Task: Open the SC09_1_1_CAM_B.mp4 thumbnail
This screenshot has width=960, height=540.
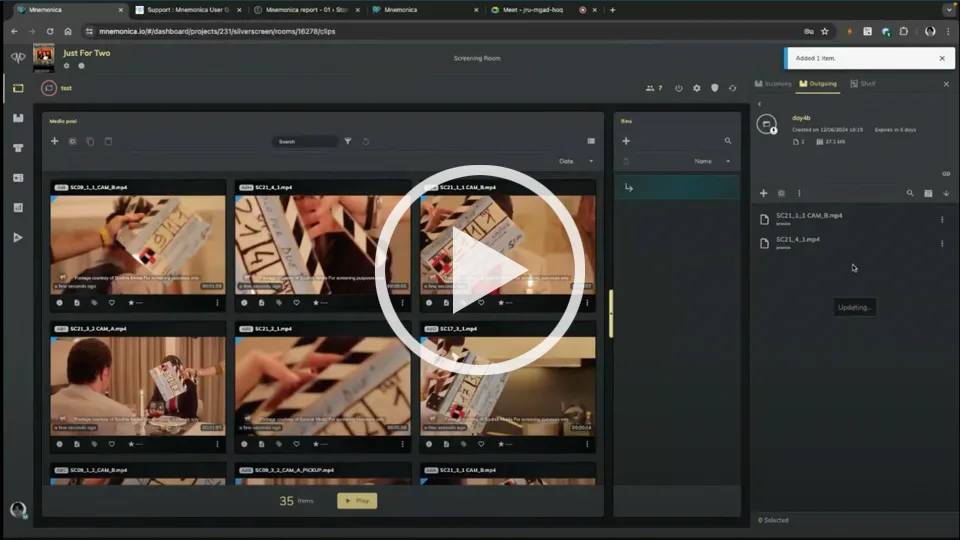Action: tap(138, 244)
